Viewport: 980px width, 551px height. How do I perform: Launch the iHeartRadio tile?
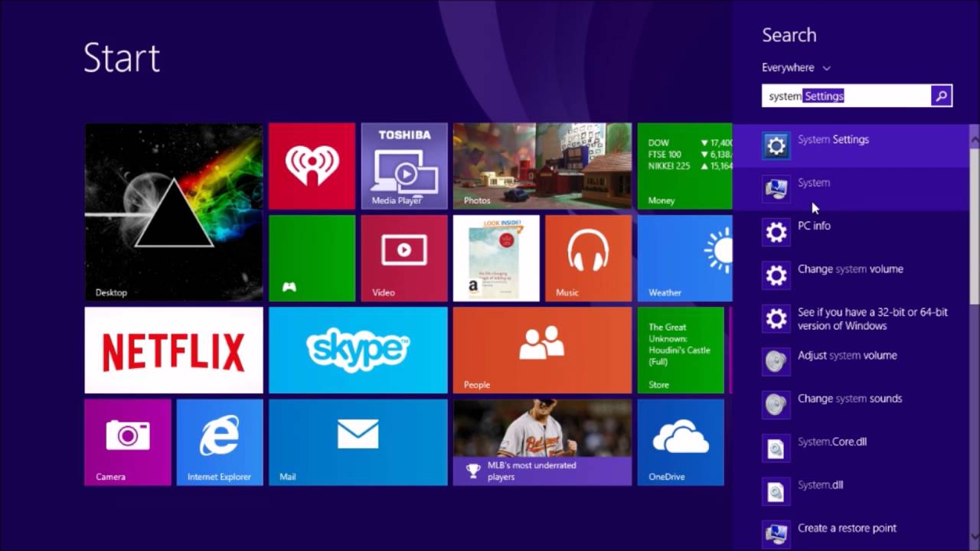[x=312, y=166]
